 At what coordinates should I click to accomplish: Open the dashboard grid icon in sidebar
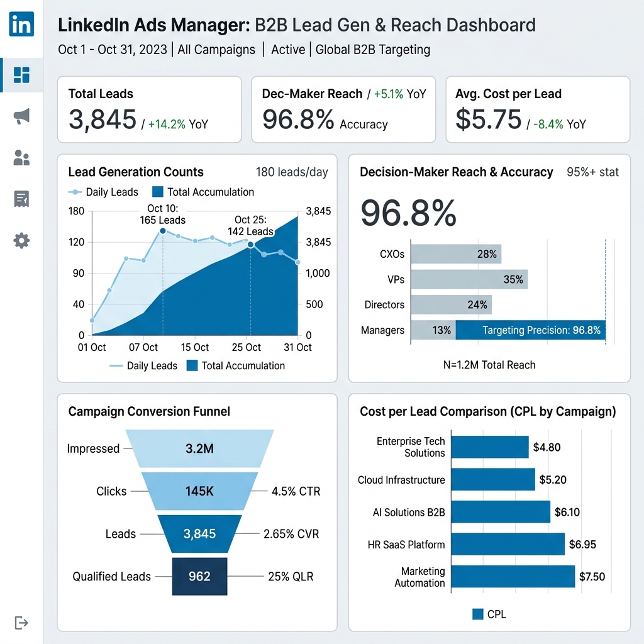coord(21,75)
